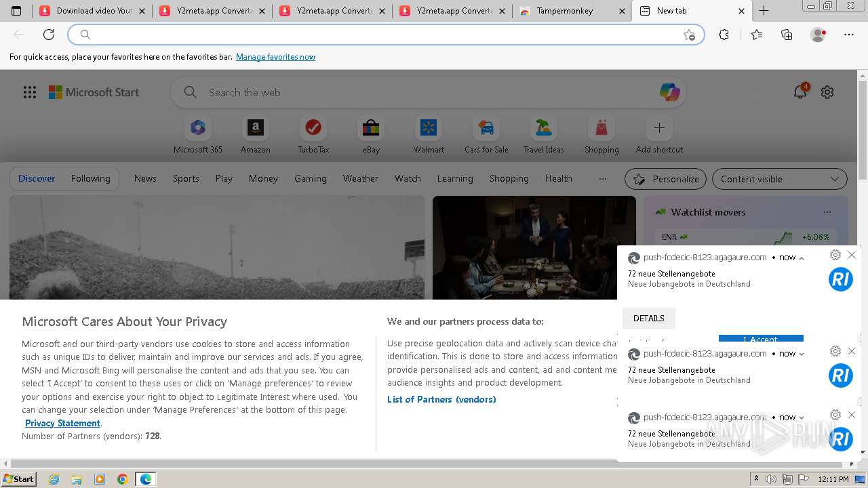
Task: Click the Add shortcut plus icon
Action: click(659, 127)
